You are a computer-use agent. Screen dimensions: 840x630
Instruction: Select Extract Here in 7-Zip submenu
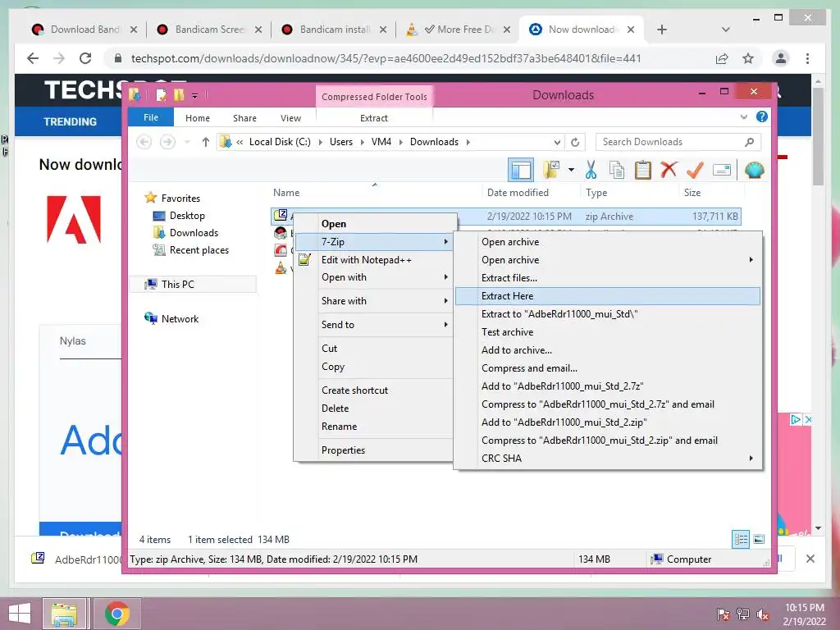(608, 295)
